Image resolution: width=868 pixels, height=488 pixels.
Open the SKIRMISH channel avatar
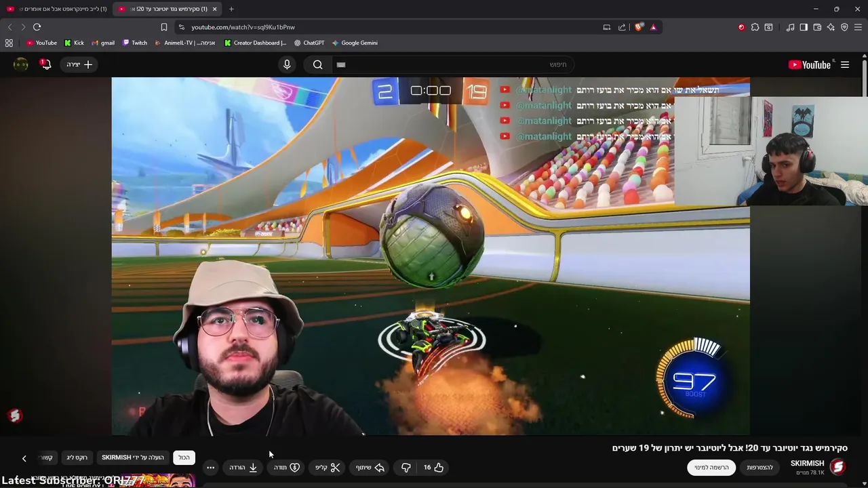tap(838, 467)
